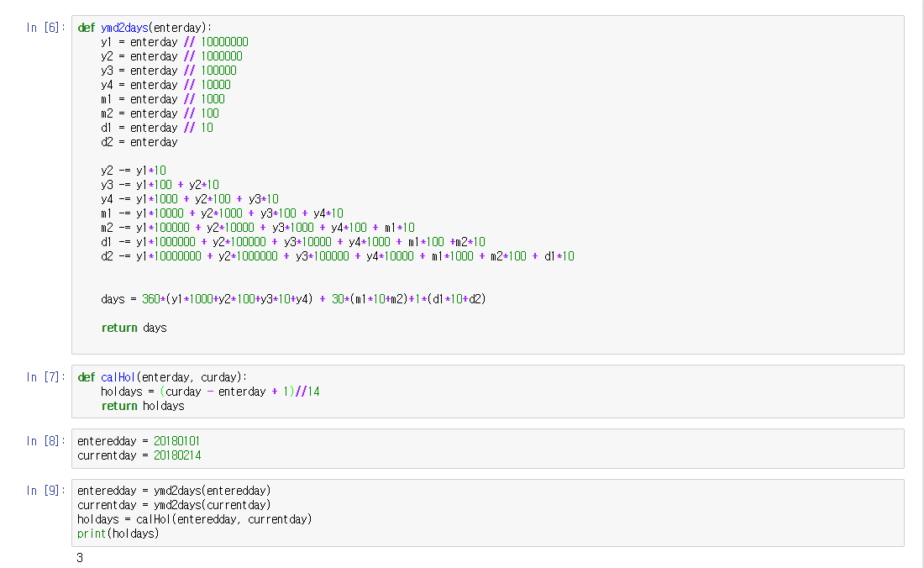Image resolution: width=924 pixels, height=568 pixels.
Task: Click the 'print(holdays)' line
Action: [118, 534]
